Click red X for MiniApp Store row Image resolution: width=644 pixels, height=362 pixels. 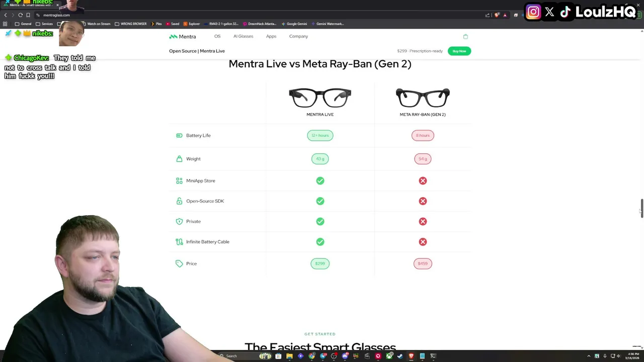[423, 180]
